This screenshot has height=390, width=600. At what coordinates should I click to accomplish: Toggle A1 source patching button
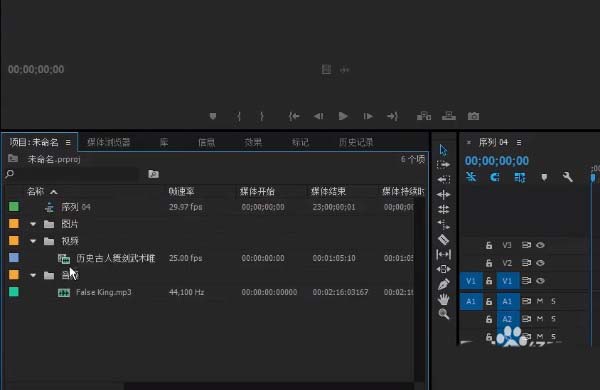[471, 301]
